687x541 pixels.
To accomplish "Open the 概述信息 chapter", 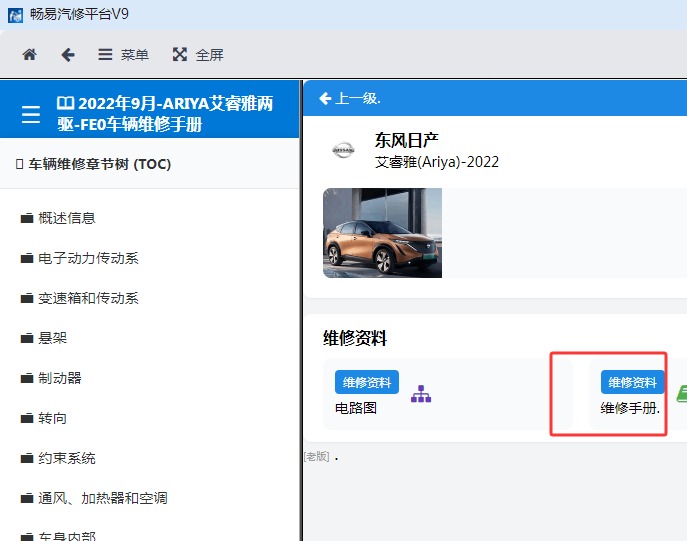I will coord(67,218).
